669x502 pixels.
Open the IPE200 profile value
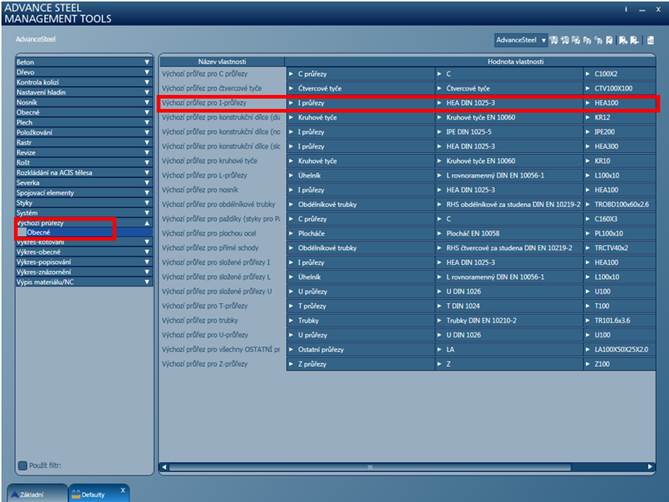[619, 132]
